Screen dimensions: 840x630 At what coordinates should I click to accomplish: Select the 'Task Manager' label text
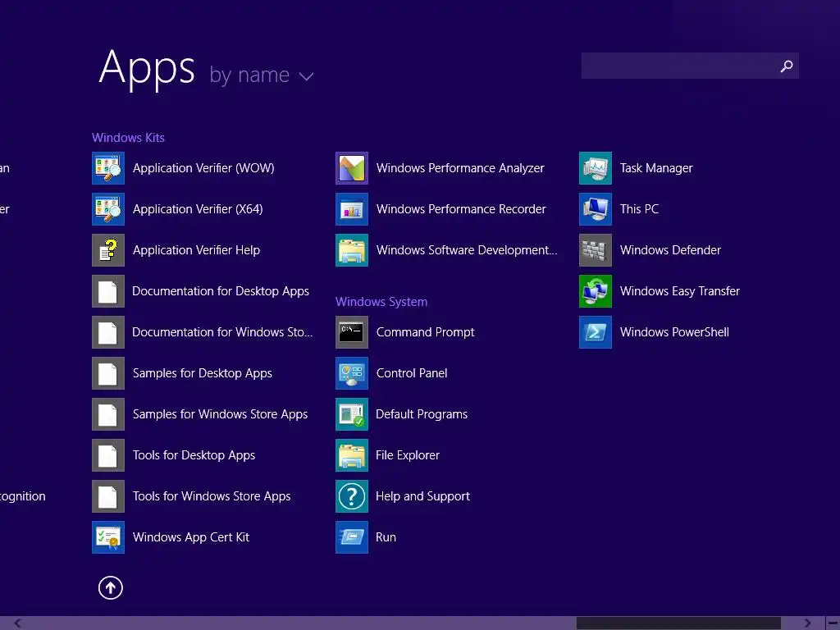point(656,168)
